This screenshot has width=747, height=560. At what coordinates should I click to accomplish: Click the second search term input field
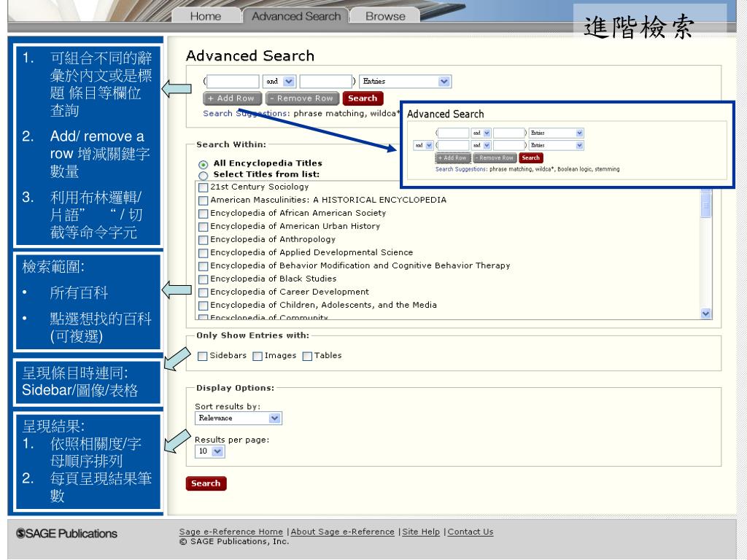coord(325,82)
